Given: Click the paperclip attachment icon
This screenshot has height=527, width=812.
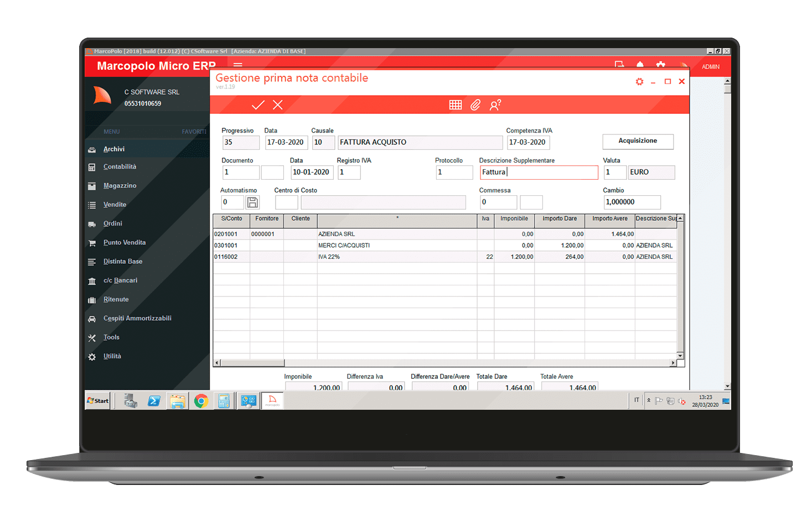Looking at the screenshot, I should coord(475,105).
